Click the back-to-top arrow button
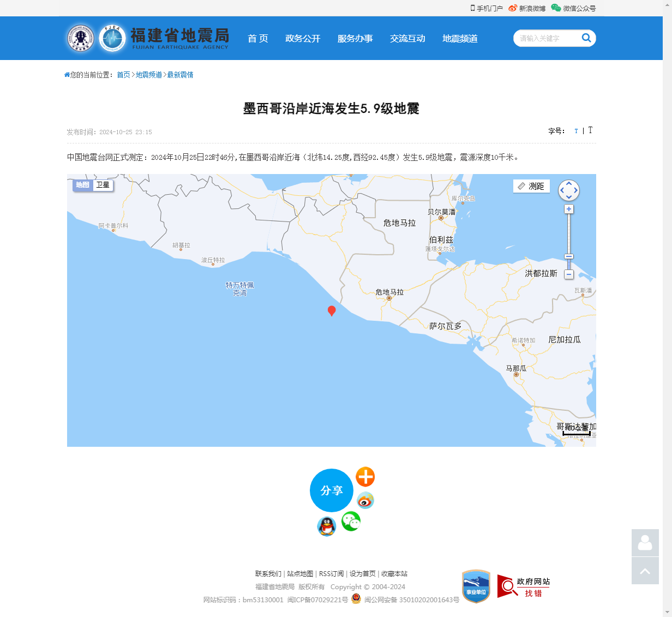 (x=645, y=571)
